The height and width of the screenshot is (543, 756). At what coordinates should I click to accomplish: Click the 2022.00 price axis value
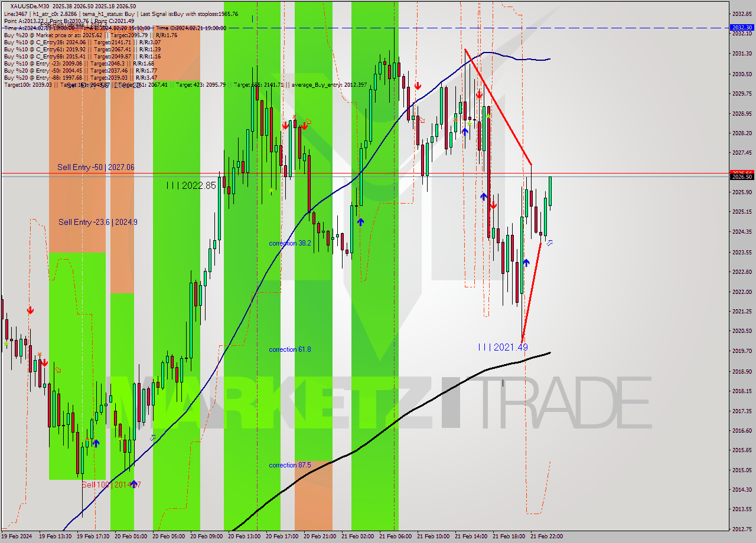pyautogui.click(x=742, y=292)
